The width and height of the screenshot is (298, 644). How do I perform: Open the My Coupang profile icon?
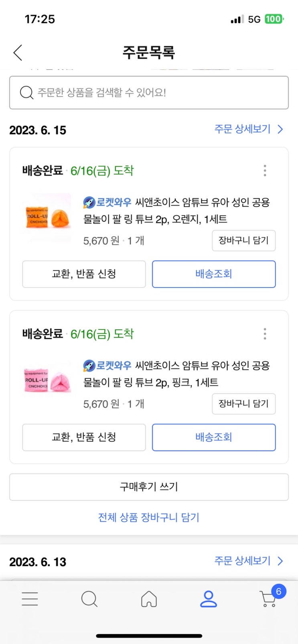[209, 599]
